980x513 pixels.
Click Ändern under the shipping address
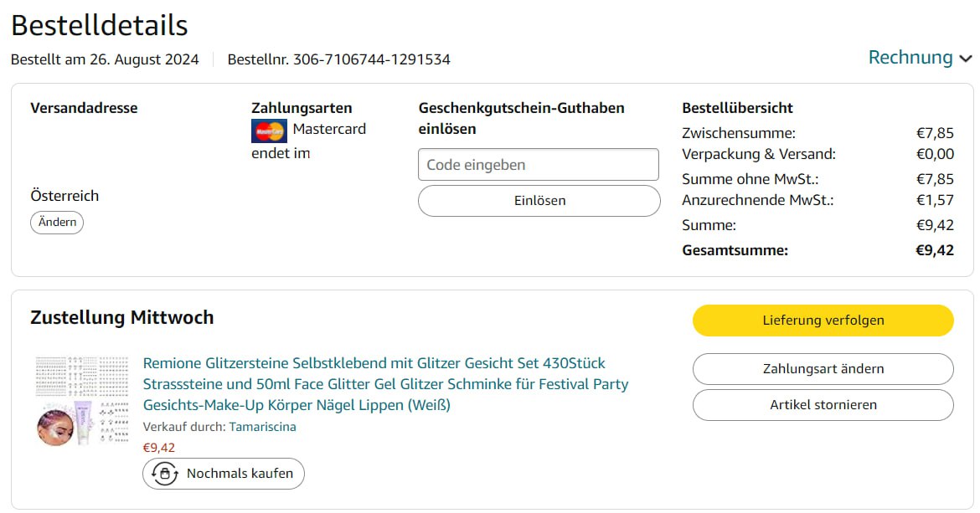[57, 223]
